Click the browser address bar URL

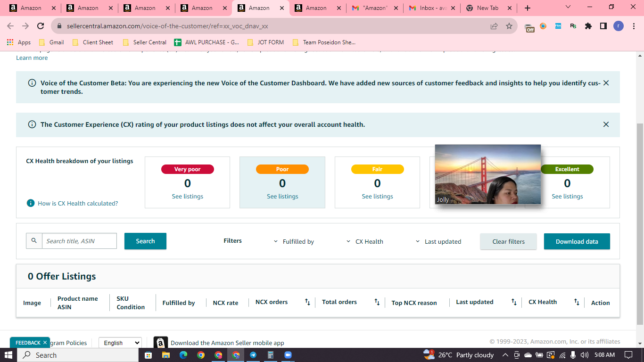tap(167, 26)
